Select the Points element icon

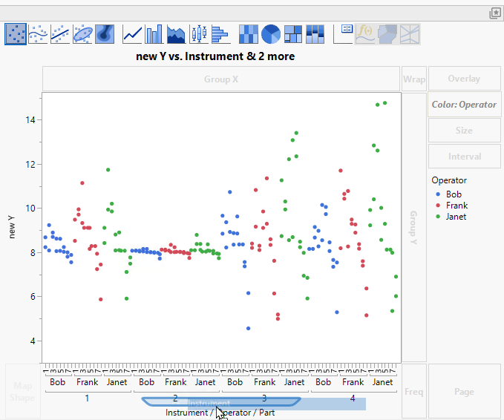(x=16, y=34)
